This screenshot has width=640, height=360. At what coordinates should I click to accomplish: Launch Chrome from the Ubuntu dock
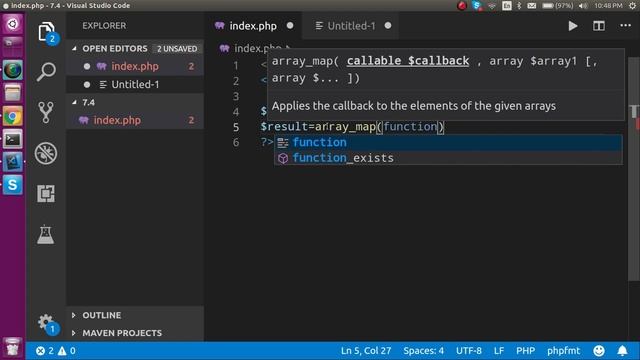pyautogui.click(x=12, y=117)
